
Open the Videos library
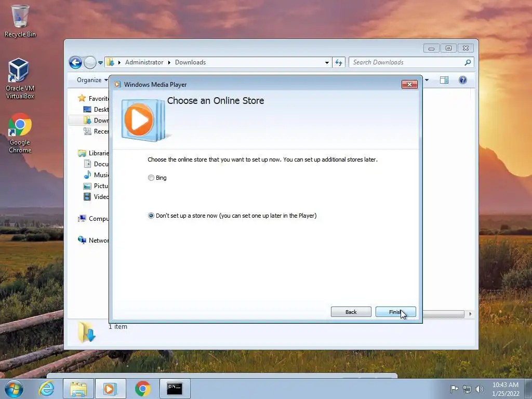coord(96,197)
